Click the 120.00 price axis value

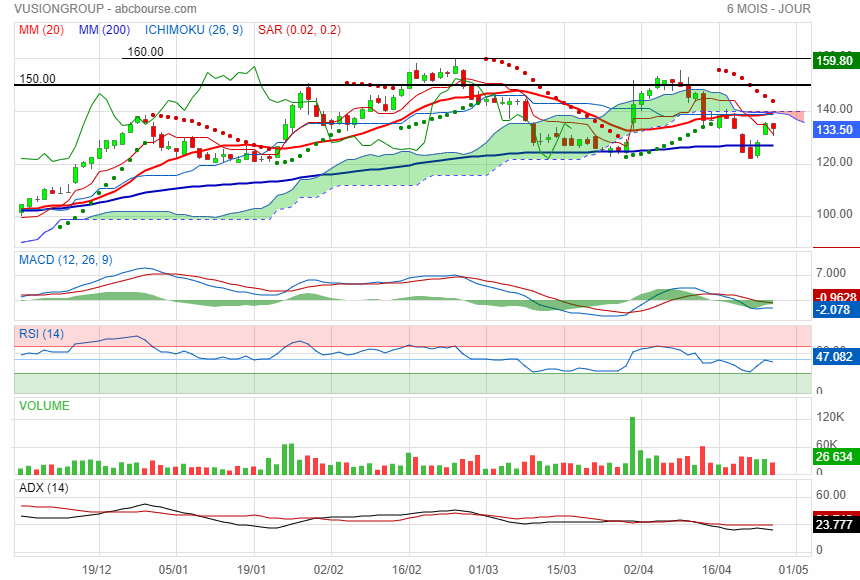(x=834, y=162)
